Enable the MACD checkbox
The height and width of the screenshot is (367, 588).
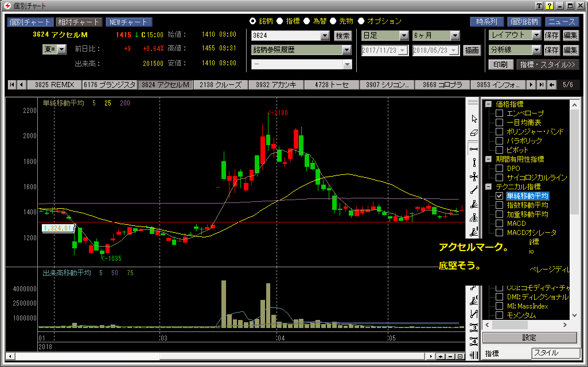tap(499, 224)
